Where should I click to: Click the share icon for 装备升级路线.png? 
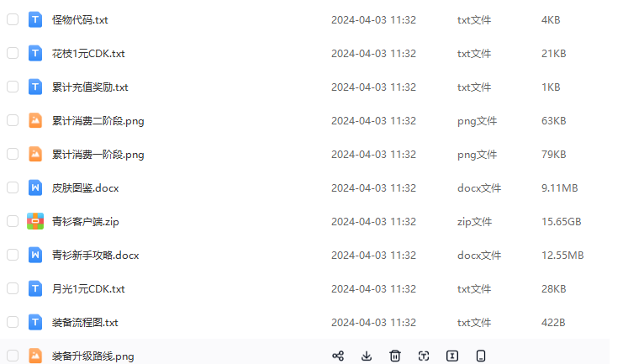(338, 356)
